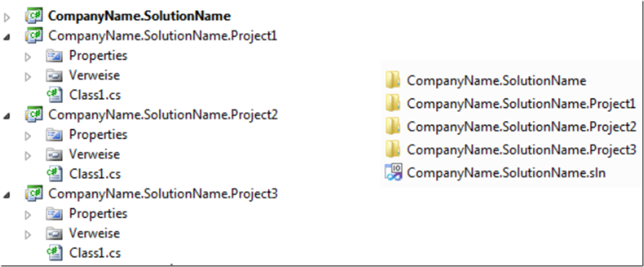This screenshot has height=267, width=644.
Task: Select the CompanyName.SolutionName.Project2 project label
Action: pos(163,115)
